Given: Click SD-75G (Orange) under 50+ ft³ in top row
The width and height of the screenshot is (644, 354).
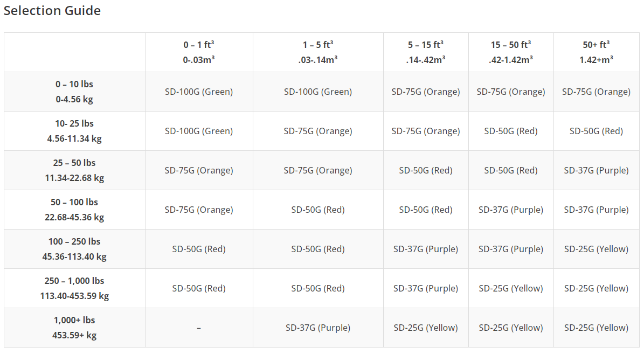Looking at the screenshot, I should tap(597, 92).
